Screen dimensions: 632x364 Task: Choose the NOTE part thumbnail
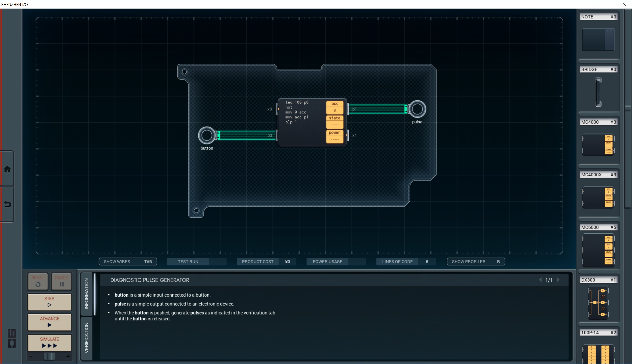tap(598, 39)
